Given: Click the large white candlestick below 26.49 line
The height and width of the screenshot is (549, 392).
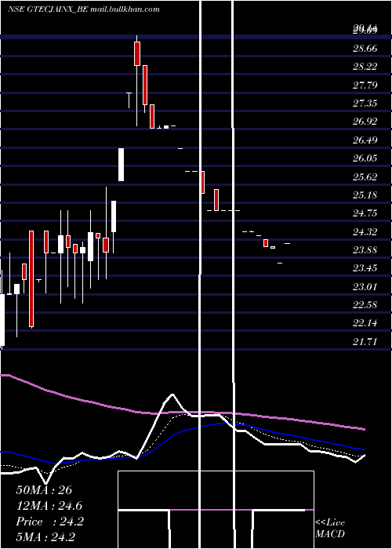Looking at the screenshot, I should point(121,165).
